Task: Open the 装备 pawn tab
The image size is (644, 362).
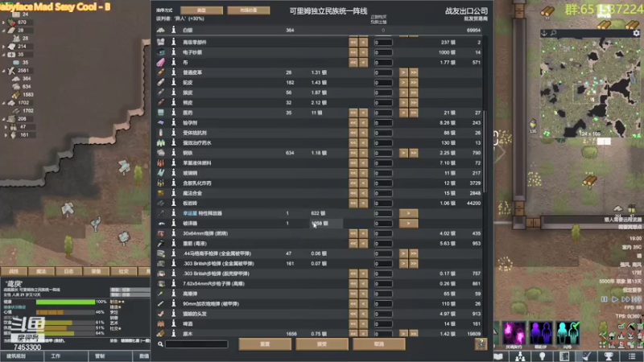Action: [x=96, y=271]
